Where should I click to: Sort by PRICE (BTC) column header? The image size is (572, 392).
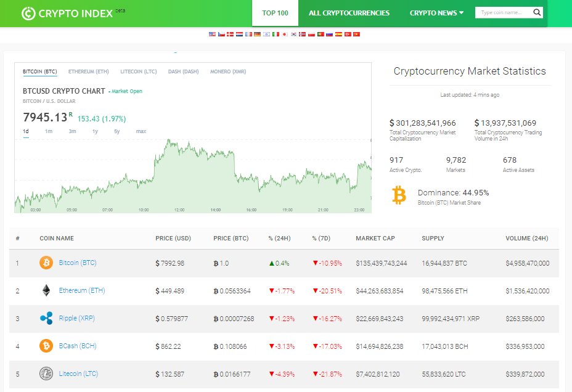pyautogui.click(x=231, y=238)
